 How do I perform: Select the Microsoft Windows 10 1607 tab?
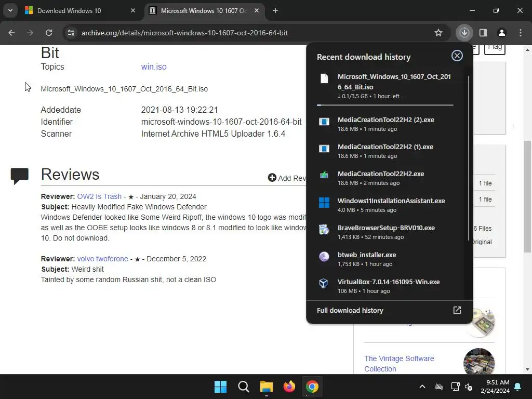204,10
